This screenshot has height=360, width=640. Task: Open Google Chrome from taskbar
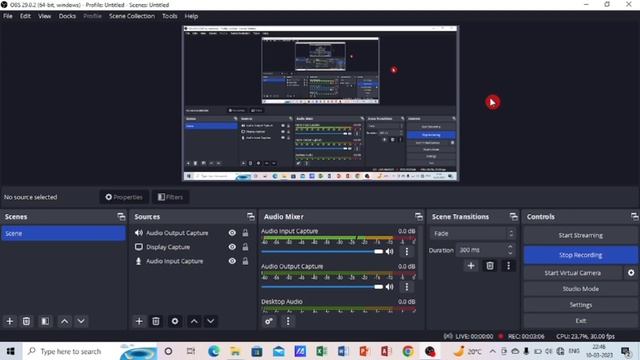coord(408,351)
